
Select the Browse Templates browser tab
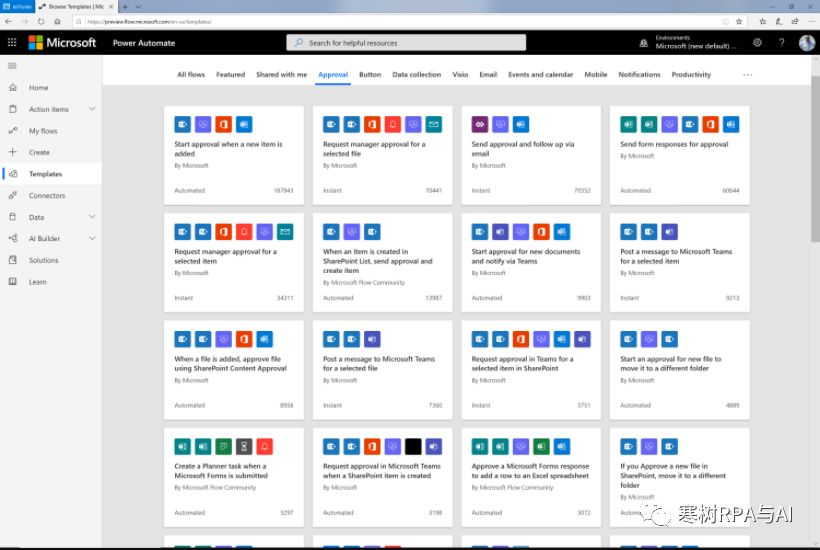point(76,7)
